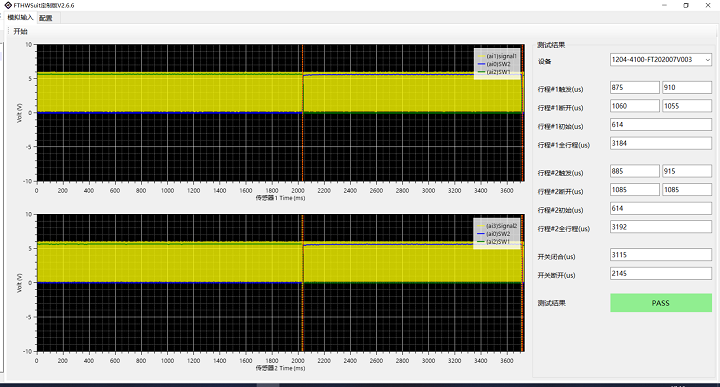Expand the 设备 dropdown arrow
The width and height of the screenshot is (720, 387).
(707, 60)
